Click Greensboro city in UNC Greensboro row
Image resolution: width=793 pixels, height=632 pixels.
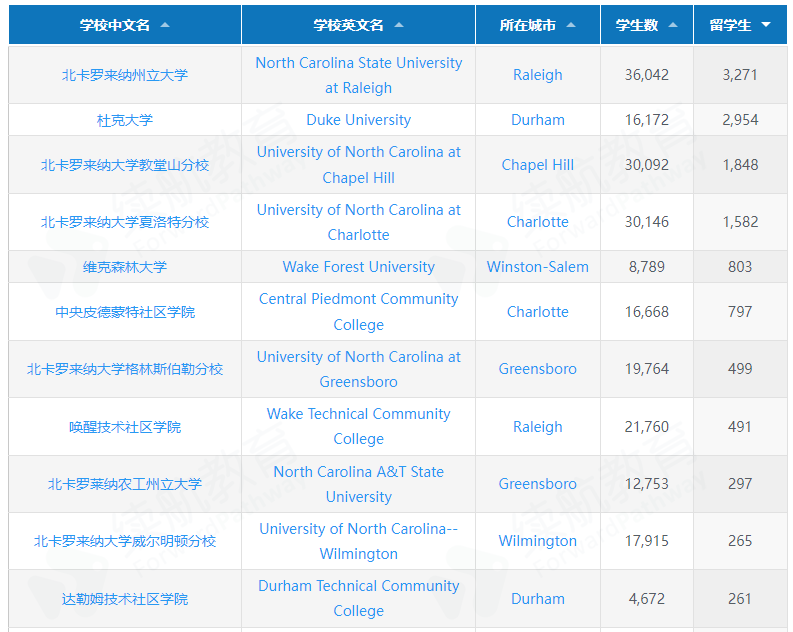(538, 369)
